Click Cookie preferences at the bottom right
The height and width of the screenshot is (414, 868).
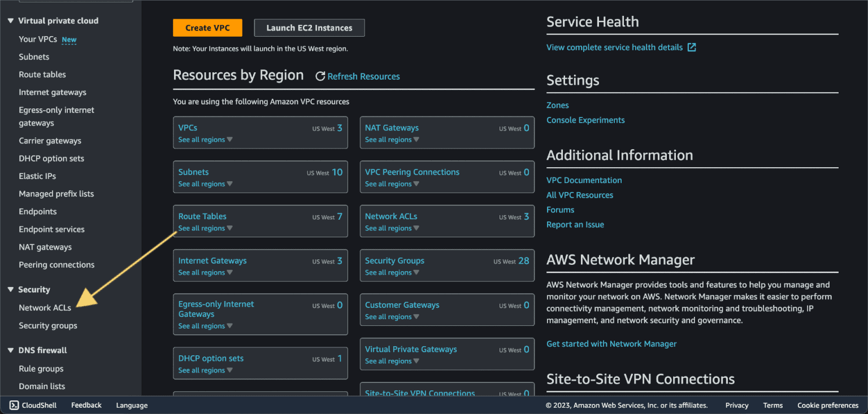(827, 405)
